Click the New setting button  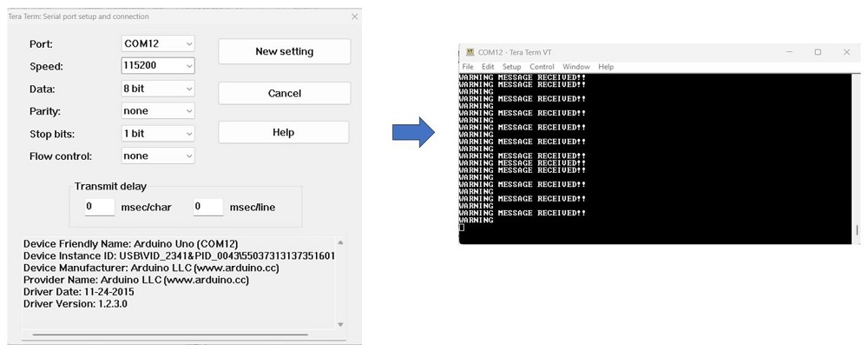(x=285, y=51)
